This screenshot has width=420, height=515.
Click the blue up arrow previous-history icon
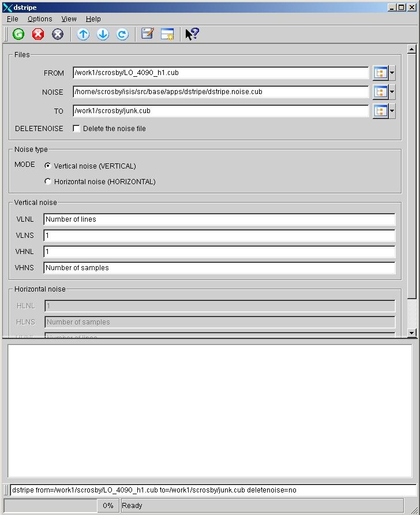pos(83,34)
